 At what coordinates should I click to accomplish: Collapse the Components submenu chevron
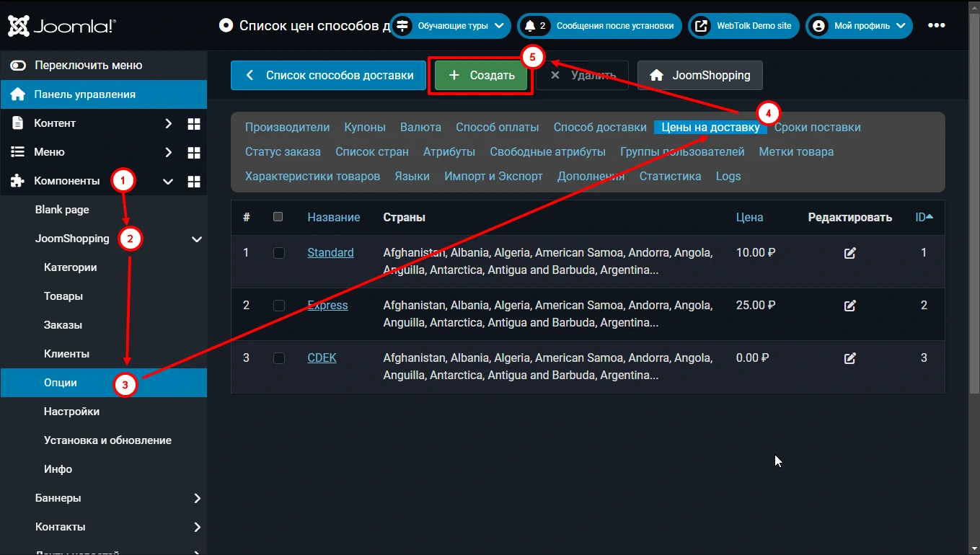[168, 181]
